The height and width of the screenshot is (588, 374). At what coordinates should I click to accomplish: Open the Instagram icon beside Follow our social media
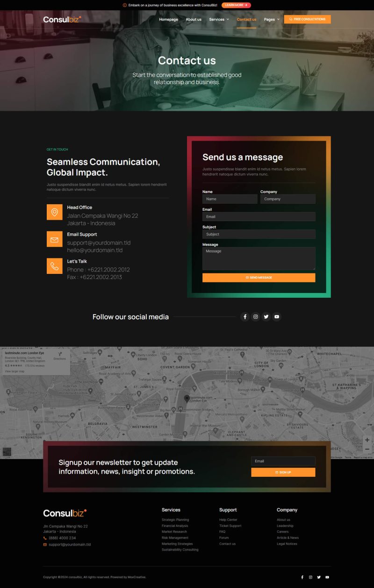256,317
